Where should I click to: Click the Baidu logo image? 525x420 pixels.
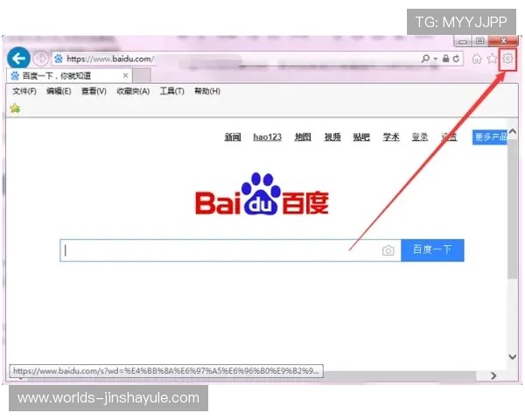tap(262, 194)
